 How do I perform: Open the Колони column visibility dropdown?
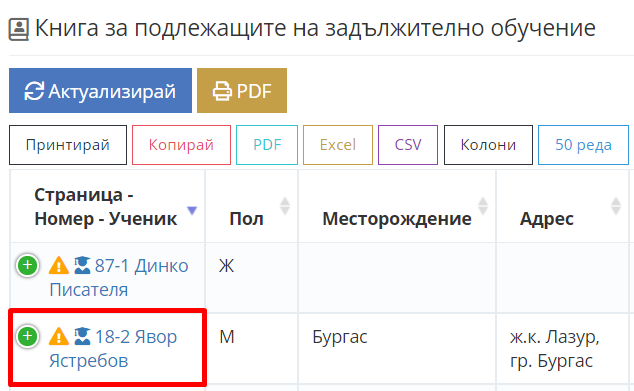click(x=488, y=145)
